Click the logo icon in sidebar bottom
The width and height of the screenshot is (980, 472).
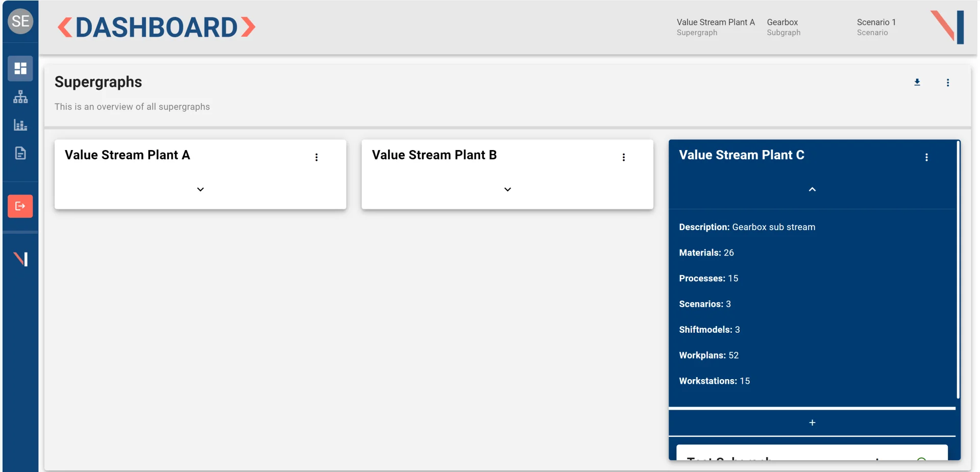click(x=20, y=259)
